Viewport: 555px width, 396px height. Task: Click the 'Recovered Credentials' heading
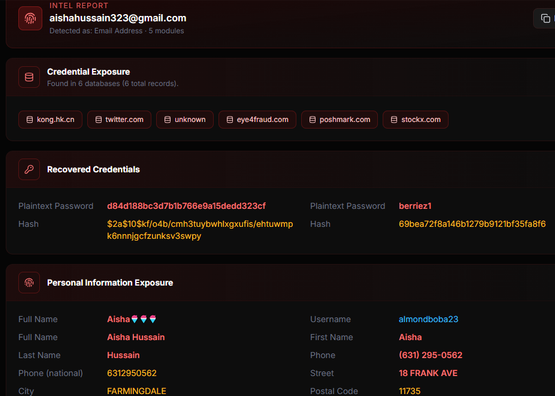tap(93, 170)
